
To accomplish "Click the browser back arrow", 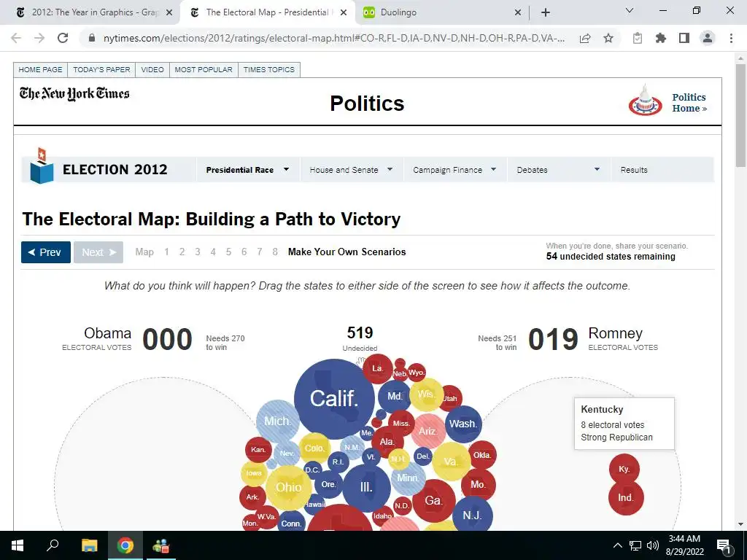I will (16, 38).
